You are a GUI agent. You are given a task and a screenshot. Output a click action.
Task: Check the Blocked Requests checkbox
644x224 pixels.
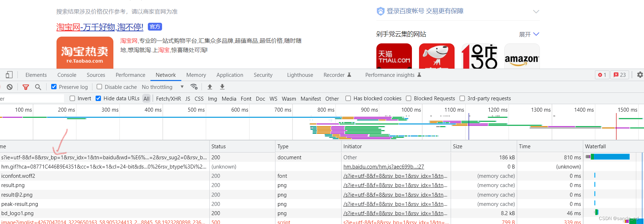click(409, 98)
